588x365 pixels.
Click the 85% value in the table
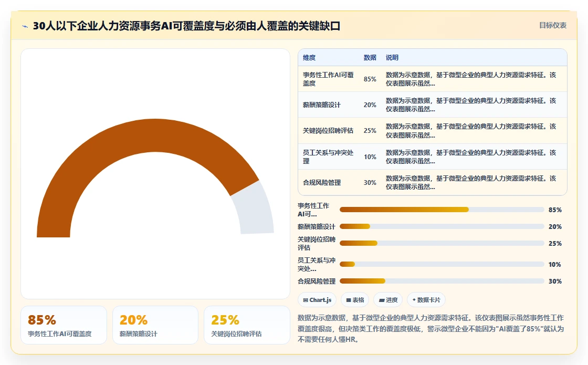point(370,79)
